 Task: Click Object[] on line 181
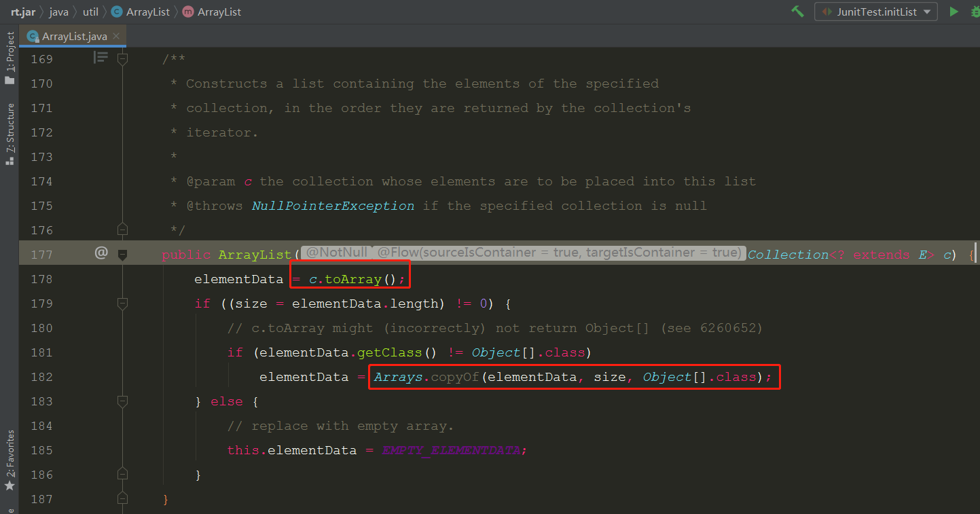click(x=504, y=352)
